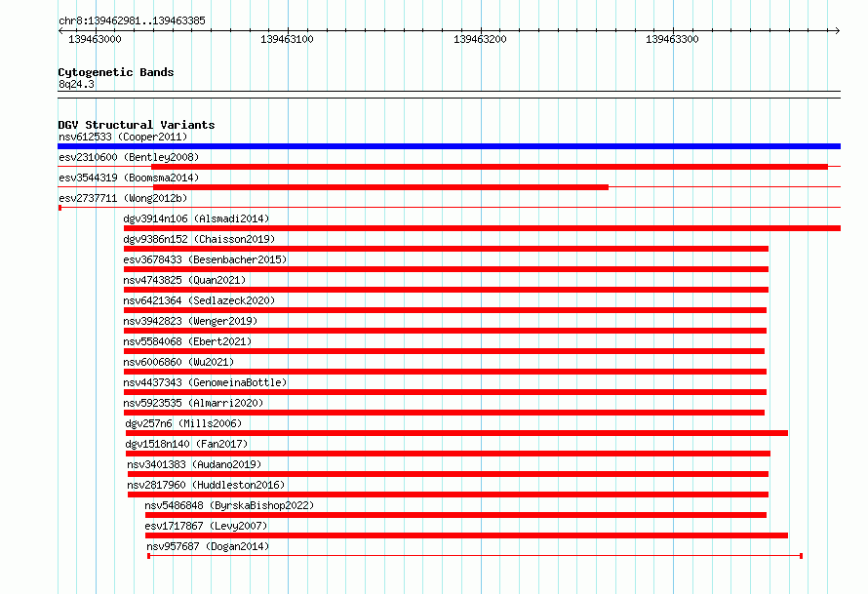
Task: Click ruler position 139463000
Action: [x=96, y=39]
